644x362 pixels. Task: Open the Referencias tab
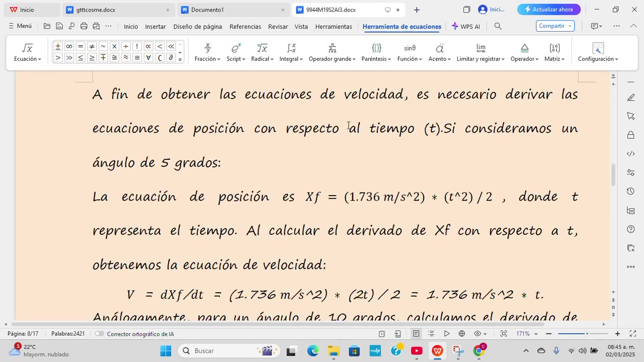(x=245, y=27)
